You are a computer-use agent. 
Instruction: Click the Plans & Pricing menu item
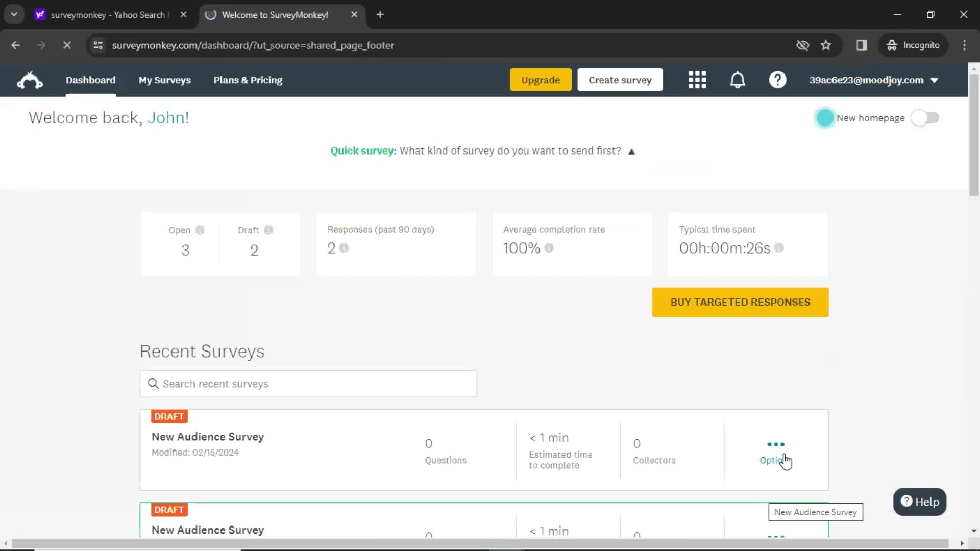tap(248, 80)
